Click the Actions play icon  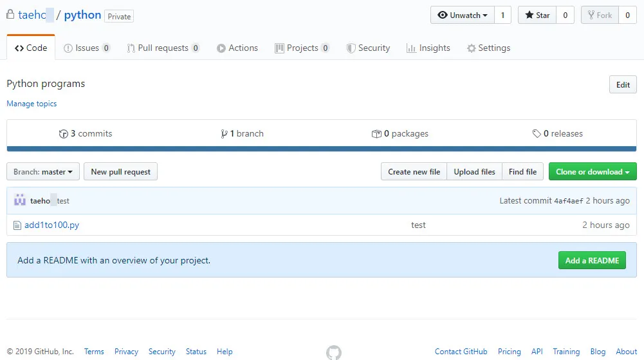pyautogui.click(x=221, y=48)
